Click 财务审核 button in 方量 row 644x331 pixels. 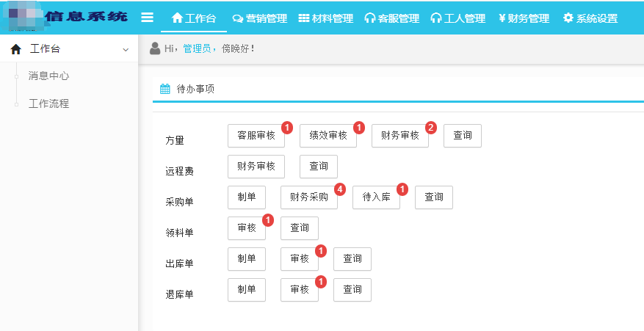[x=400, y=136]
